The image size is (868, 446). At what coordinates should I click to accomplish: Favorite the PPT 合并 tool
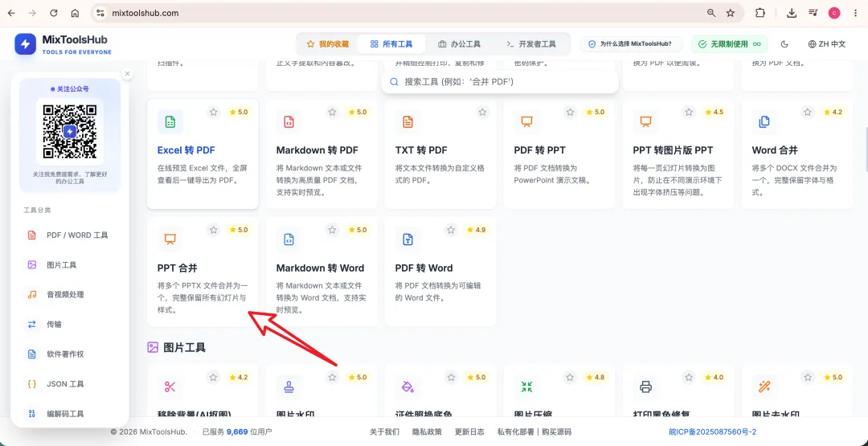[x=213, y=230]
